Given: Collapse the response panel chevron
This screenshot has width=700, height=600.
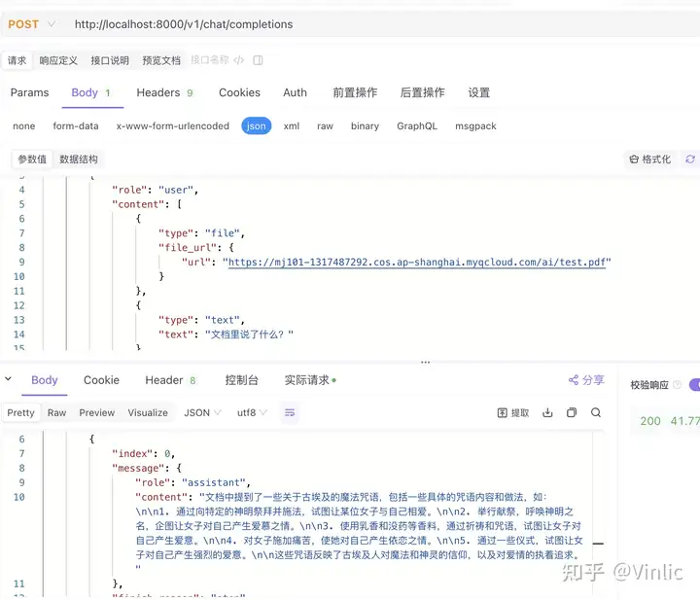Looking at the screenshot, I should 8,379.
